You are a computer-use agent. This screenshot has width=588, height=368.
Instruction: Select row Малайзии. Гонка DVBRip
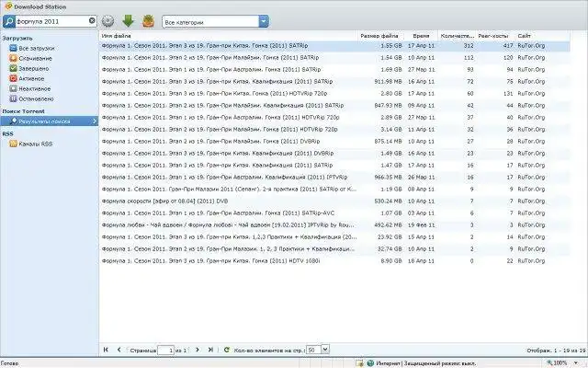pos(334,142)
